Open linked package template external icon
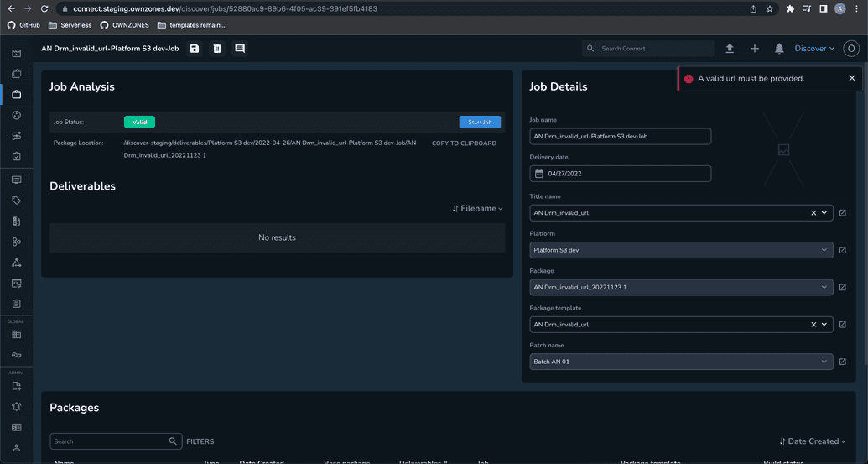The width and height of the screenshot is (868, 464). 843,325
